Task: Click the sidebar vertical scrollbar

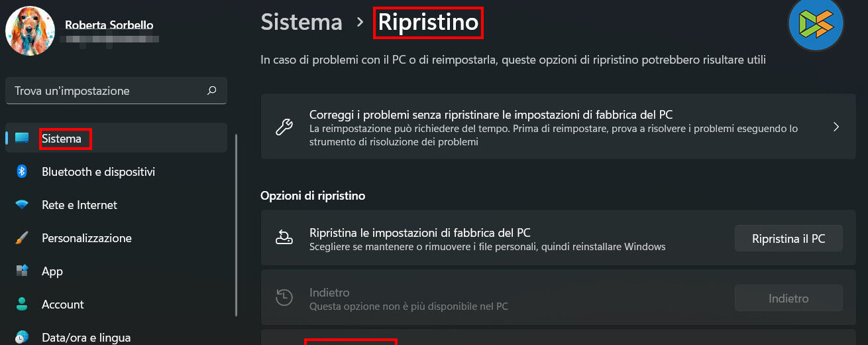Action: (x=237, y=226)
